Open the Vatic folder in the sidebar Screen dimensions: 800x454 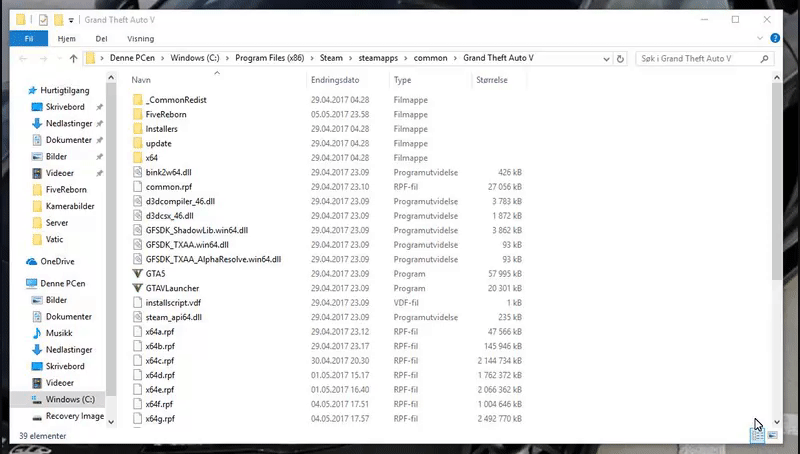(x=54, y=239)
